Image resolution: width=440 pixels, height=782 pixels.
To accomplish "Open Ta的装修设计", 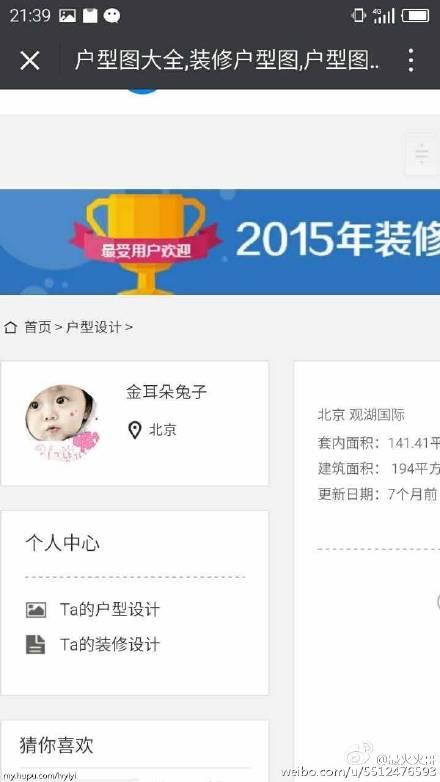I will (x=110, y=644).
